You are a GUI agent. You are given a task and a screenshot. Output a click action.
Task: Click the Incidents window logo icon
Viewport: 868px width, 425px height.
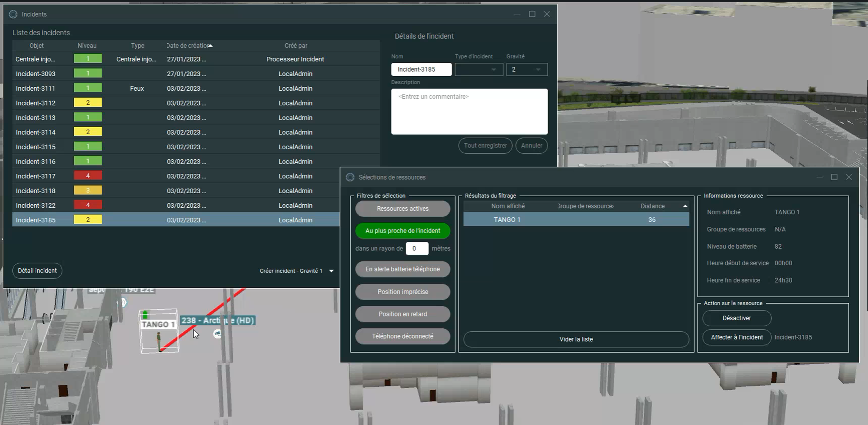click(13, 14)
